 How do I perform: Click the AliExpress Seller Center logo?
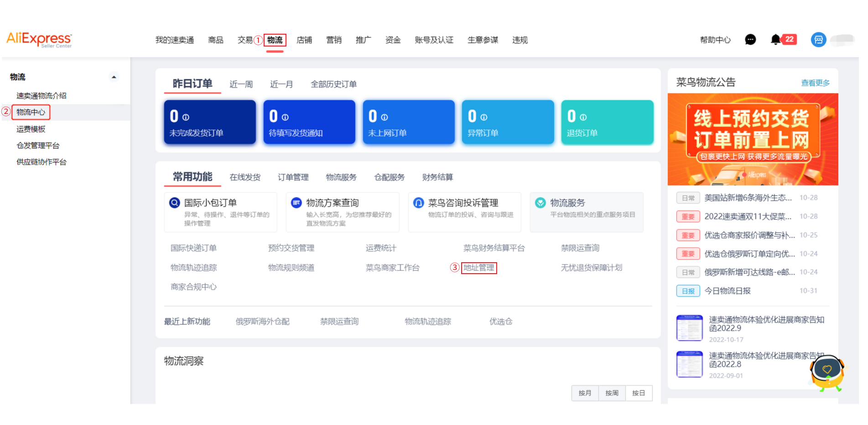coord(39,40)
